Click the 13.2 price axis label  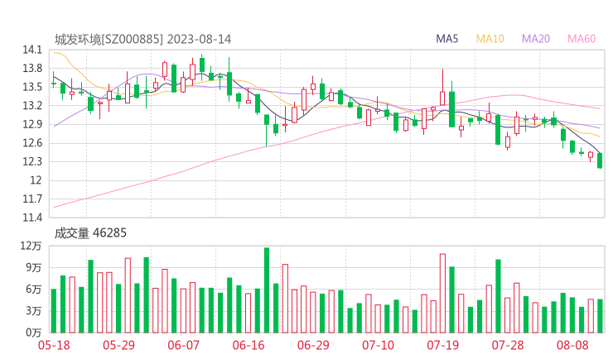coord(32,106)
